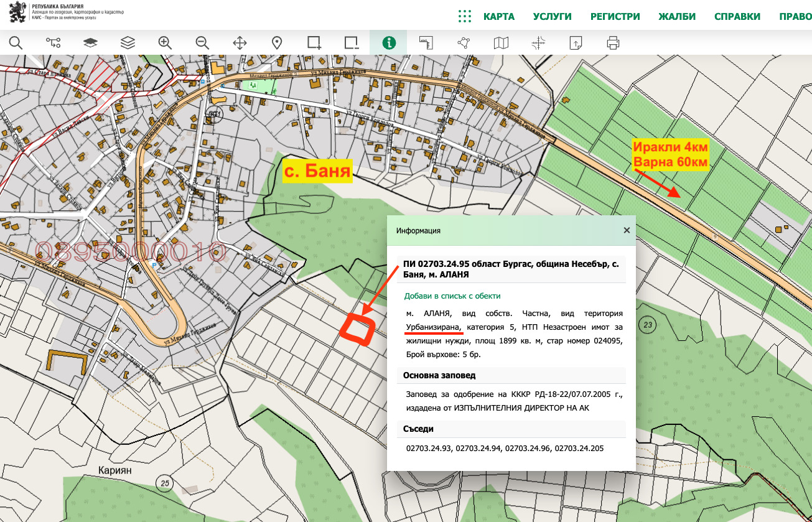Open the УСЛУГИ menu
Viewport: 812px width, 522px height.
(553, 17)
